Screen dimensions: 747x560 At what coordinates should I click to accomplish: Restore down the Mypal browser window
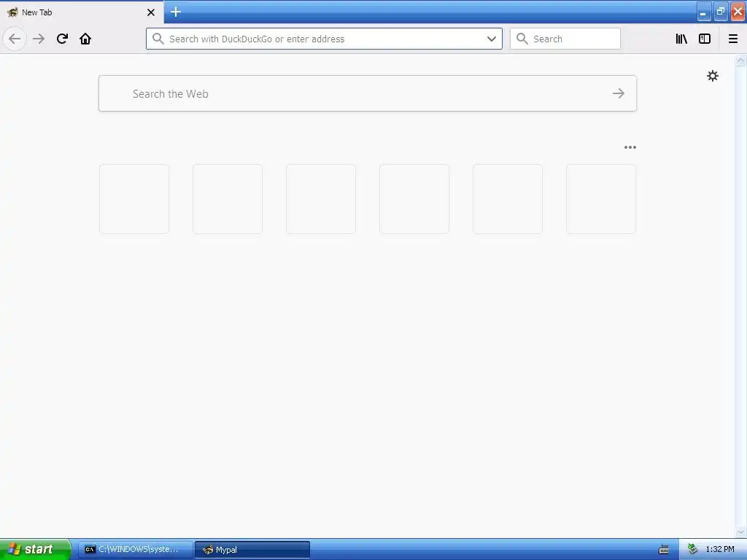[x=721, y=12]
